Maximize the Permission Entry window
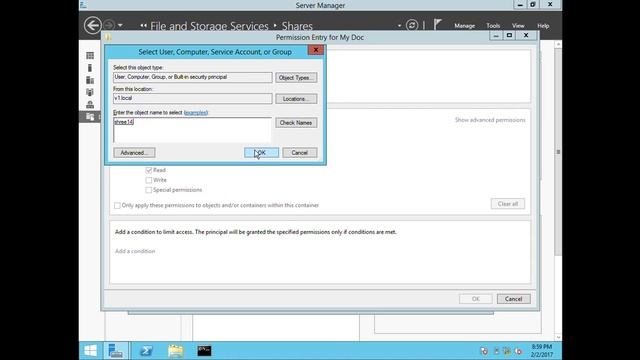640x360 pixels. pyautogui.click(x=509, y=36)
